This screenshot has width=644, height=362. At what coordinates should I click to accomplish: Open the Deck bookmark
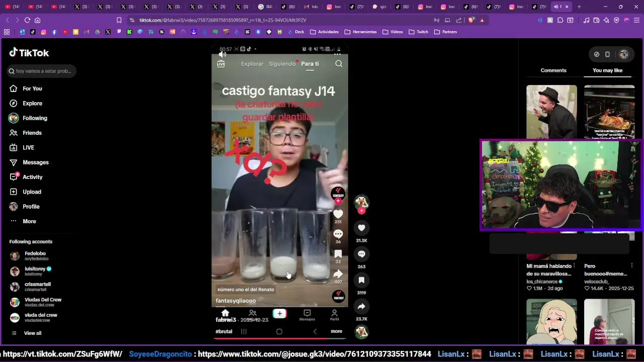tap(296, 32)
